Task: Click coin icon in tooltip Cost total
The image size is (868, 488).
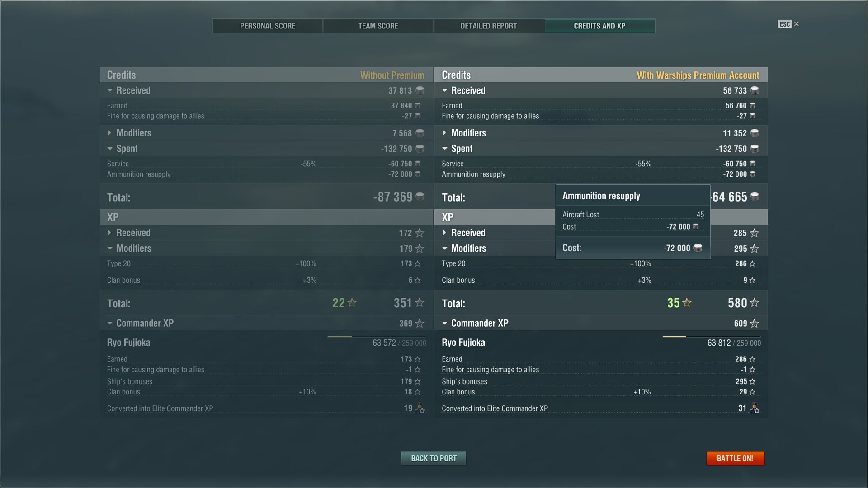Action: (x=698, y=248)
